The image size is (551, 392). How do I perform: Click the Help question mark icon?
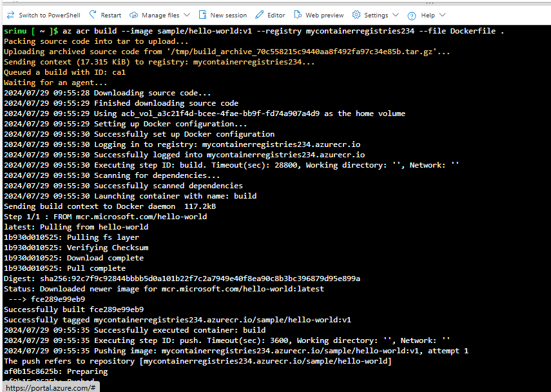point(412,15)
